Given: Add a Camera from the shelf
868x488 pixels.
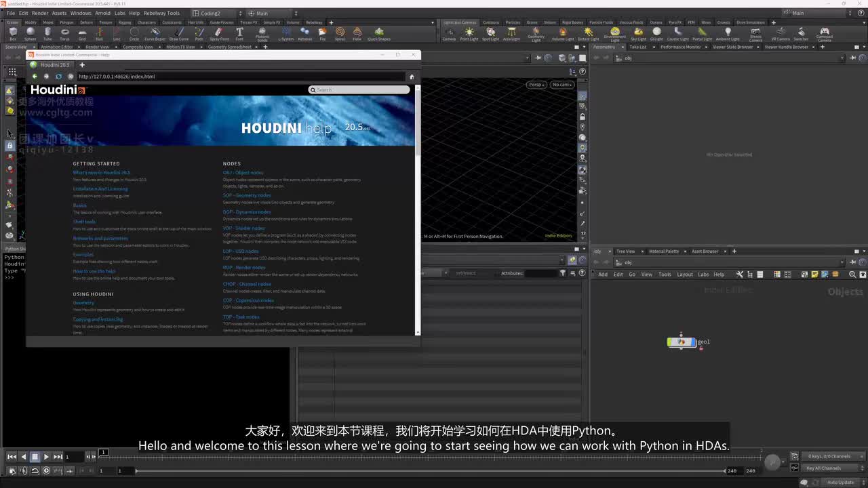Looking at the screenshot, I should pyautogui.click(x=449, y=33).
